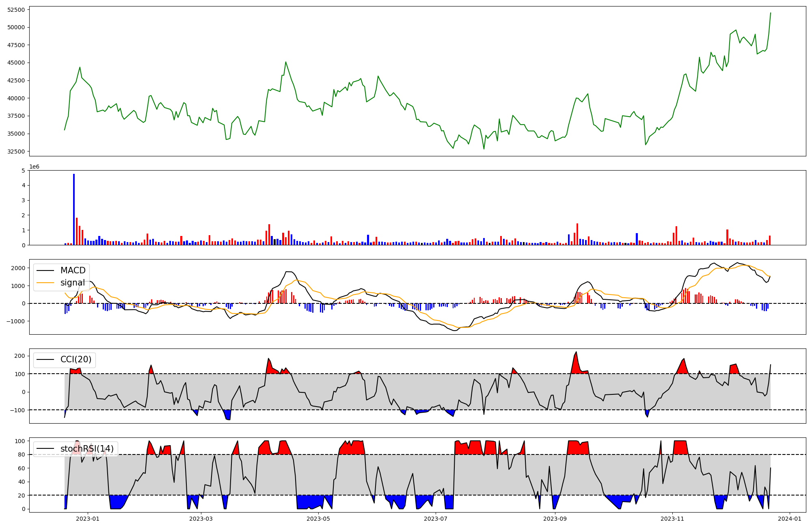The height and width of the screenshot is (528, 812).
Task: Click the 200 tick label on CCI axis
Action: click(x=20, y=356)
